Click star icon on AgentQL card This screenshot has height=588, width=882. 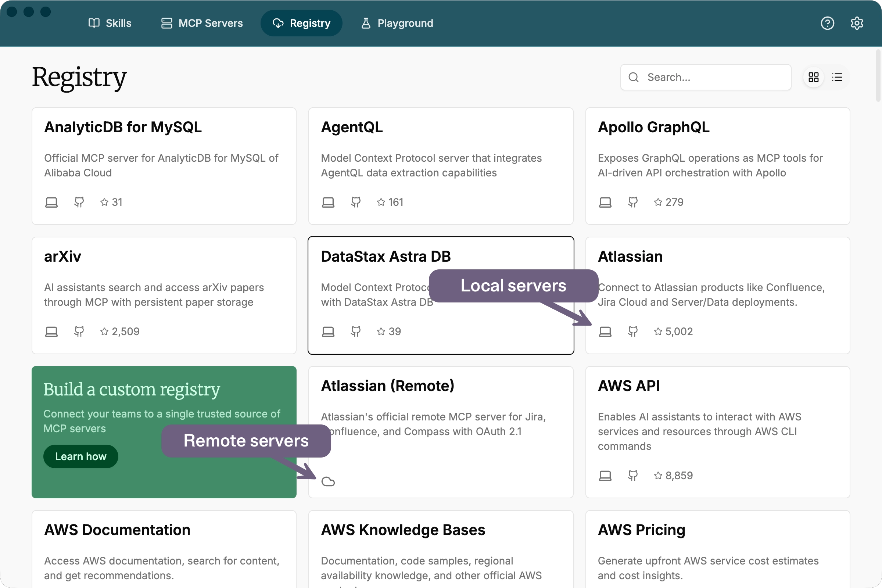click(381, 202)
